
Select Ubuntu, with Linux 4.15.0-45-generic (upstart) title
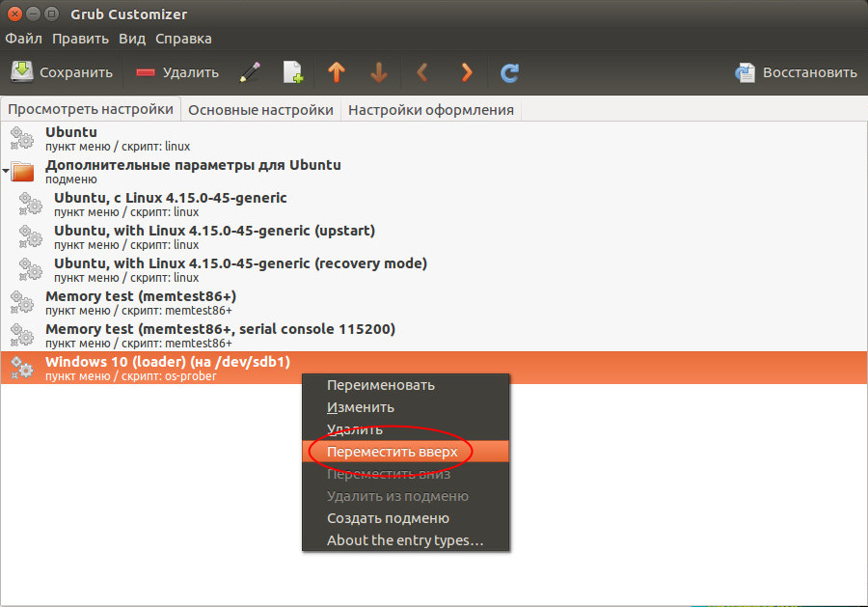215,231
